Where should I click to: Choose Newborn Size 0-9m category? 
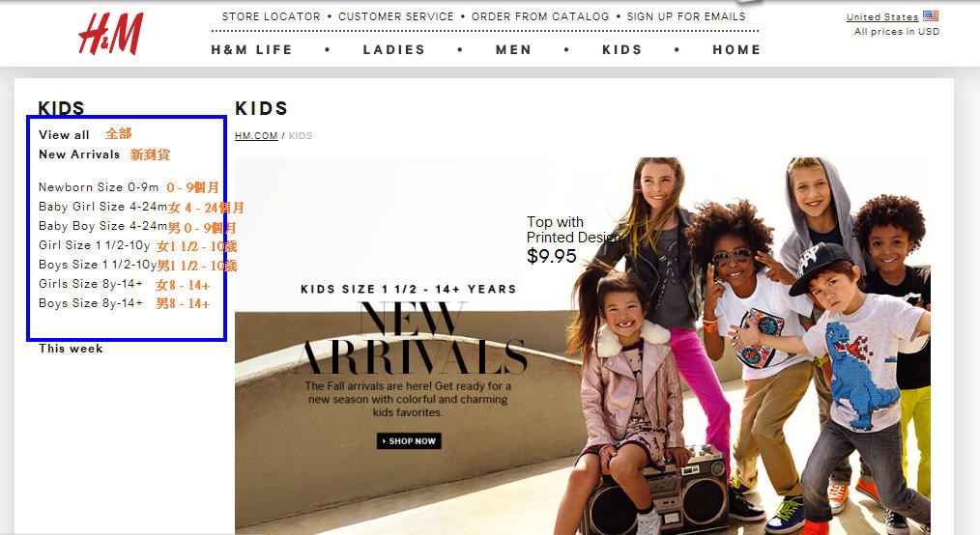99,187
